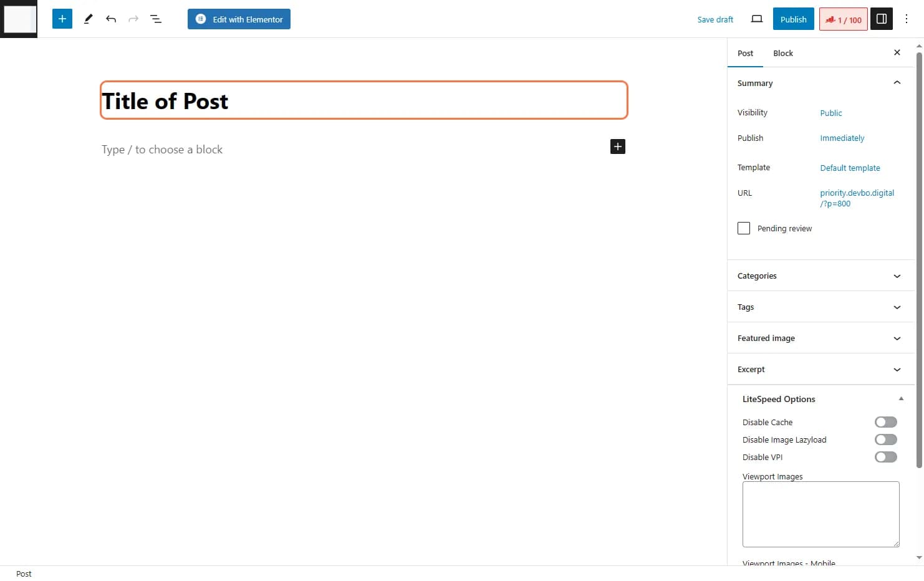Open Default template selector

[850, 168]
